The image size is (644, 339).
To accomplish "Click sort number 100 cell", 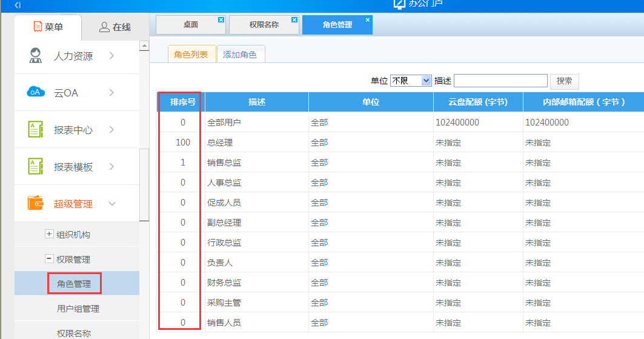I will (x=183, y=143).
